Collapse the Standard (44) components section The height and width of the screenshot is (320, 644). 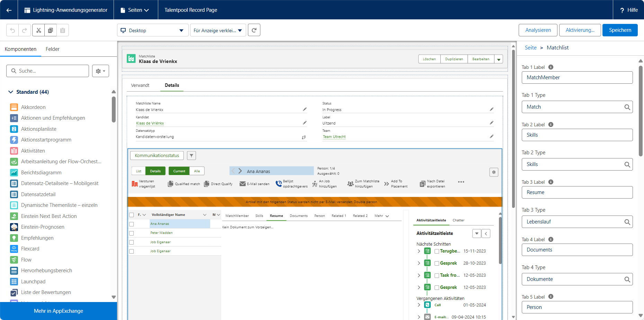pos(11,92)
